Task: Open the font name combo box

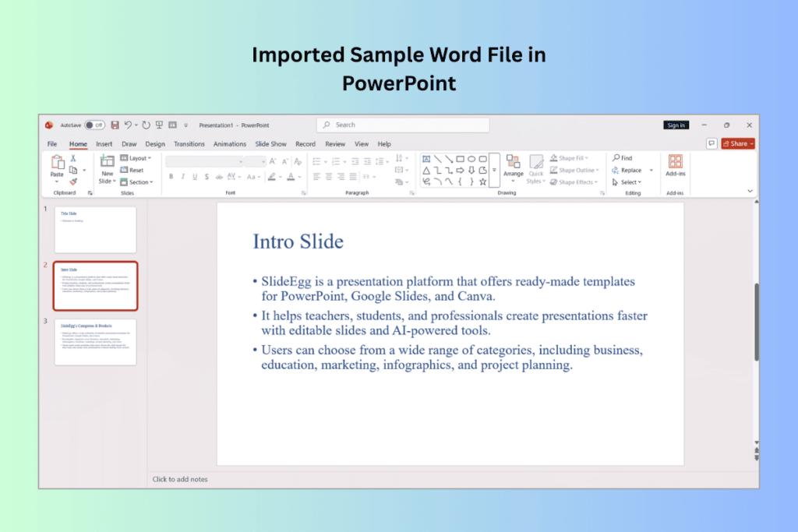Action: click(x=204, y=162)
